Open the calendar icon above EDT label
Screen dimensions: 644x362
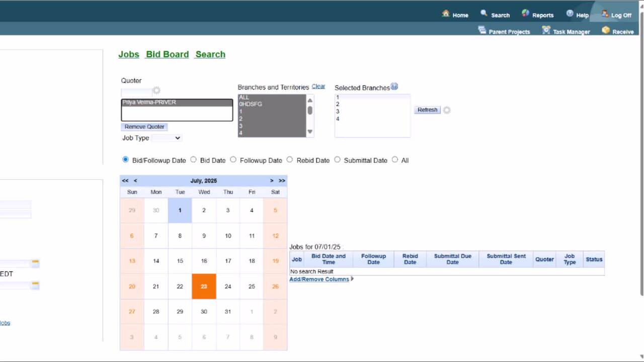[35, 262]
